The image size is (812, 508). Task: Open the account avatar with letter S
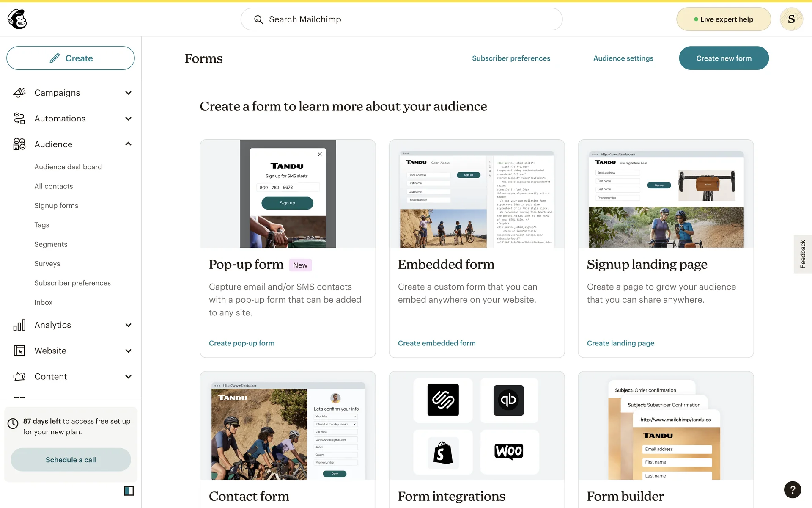pyautogui.click(x=791, y=19)
